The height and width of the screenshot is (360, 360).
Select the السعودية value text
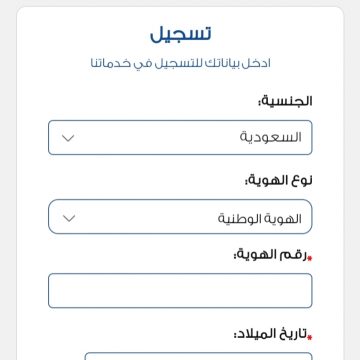point(271,137)
